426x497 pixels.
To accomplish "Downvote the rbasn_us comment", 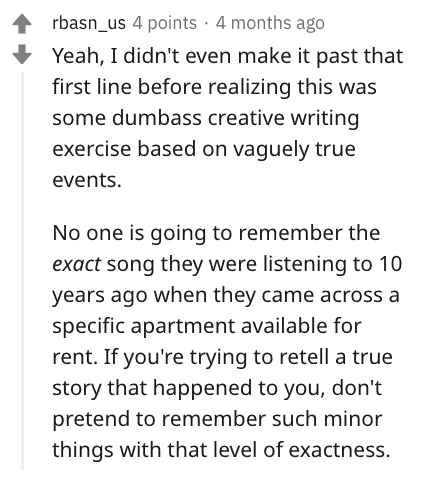I will 22,54.
